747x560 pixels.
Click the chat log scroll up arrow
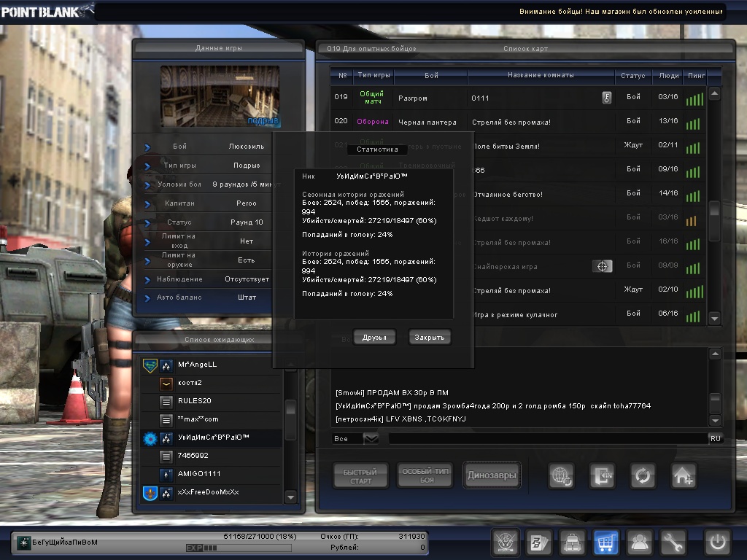pyautogui.click(x=715, y=354)
